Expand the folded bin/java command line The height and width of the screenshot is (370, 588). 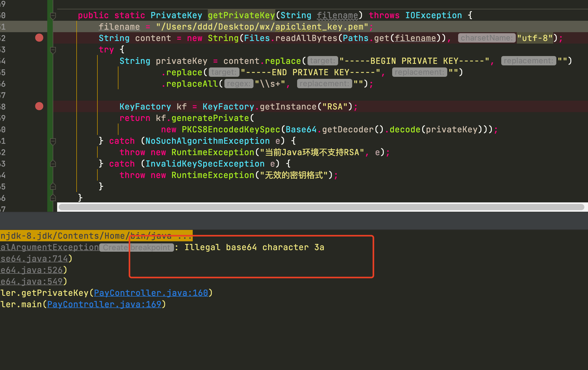pos(184,236)
